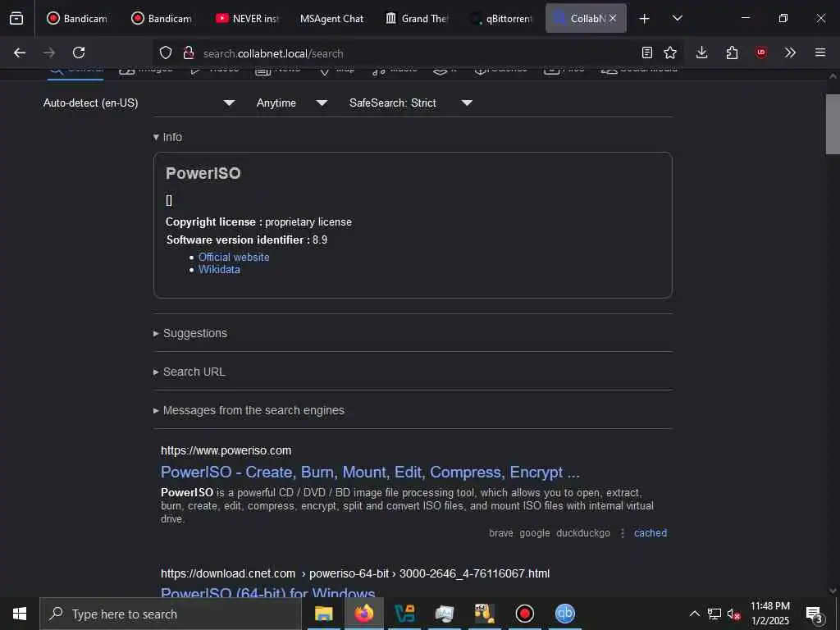This screenshot has height=630, width=840.
Task: Click the Firefox taskbar icon
Action: 363,614
